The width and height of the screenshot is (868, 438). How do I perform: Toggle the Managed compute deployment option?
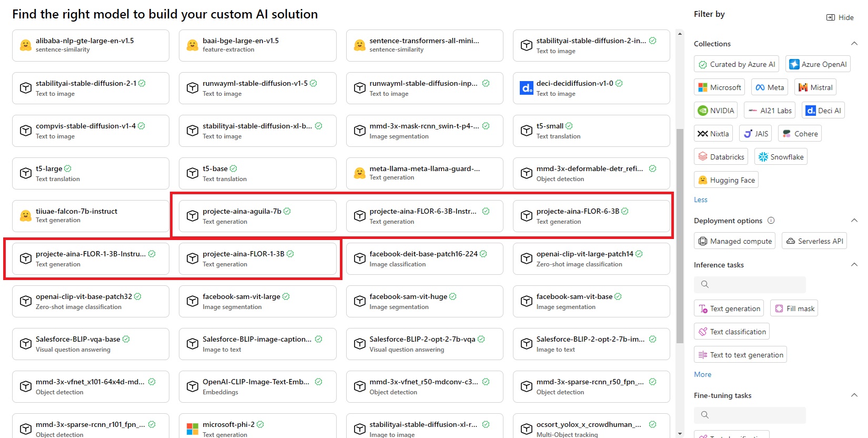coord(734,241)
